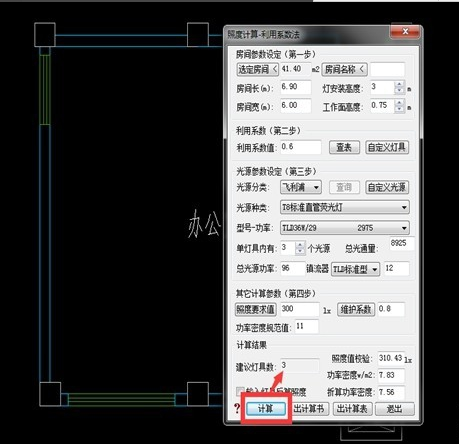
Task: Click the 计算 button
Action: (266, 409)
